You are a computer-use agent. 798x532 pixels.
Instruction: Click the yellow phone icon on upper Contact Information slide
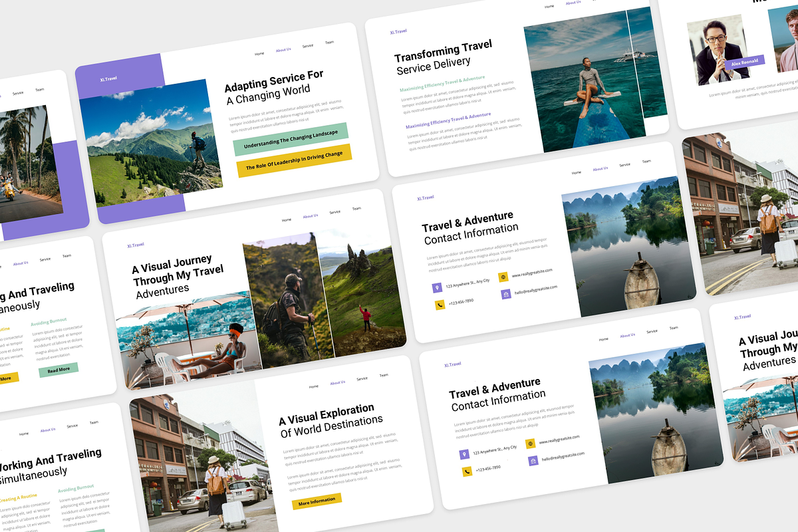pyautogui.click(x=440, y=305)
